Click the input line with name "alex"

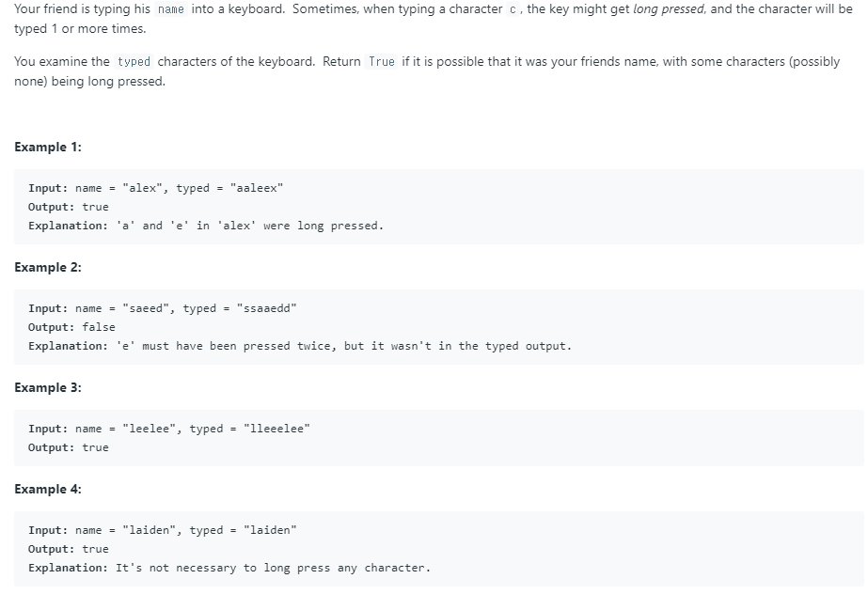coord(155,188)
